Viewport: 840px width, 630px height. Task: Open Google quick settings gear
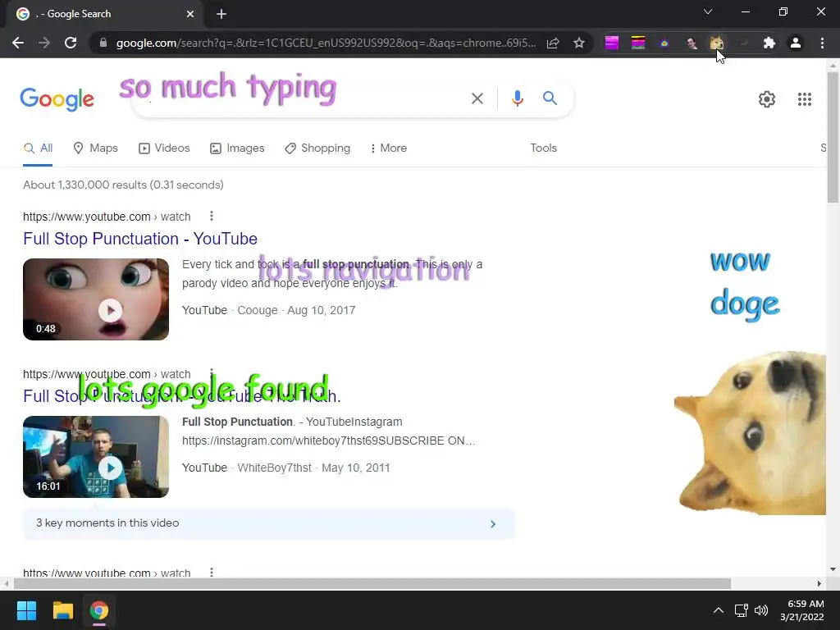pyautogui.click(x=767, y=99)
